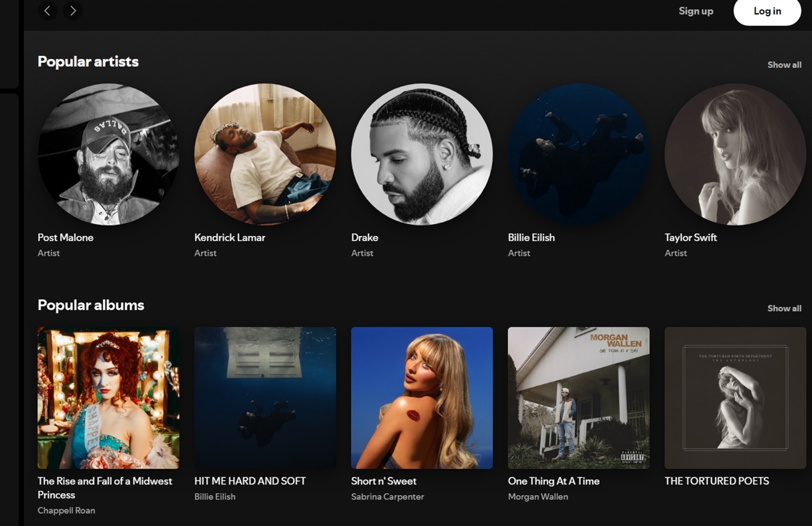Click the HIT ME HARD AND SOFT title

click(250, 481)
